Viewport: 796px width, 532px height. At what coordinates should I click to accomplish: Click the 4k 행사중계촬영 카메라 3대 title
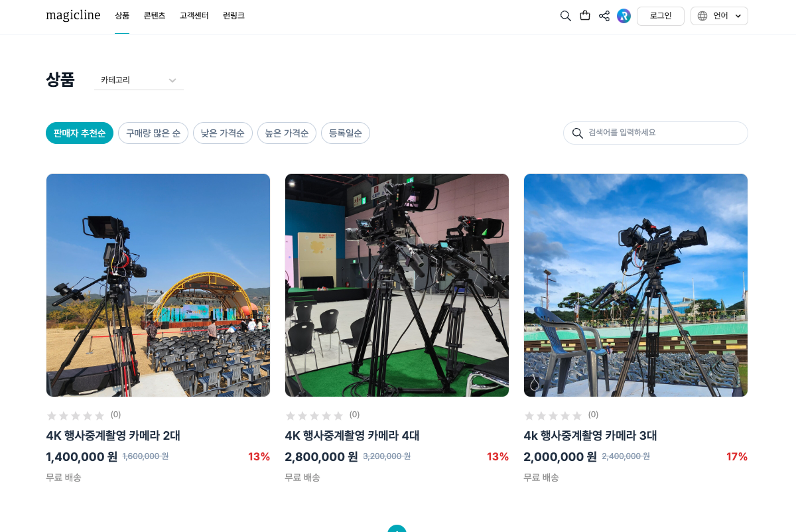point(590,436)
